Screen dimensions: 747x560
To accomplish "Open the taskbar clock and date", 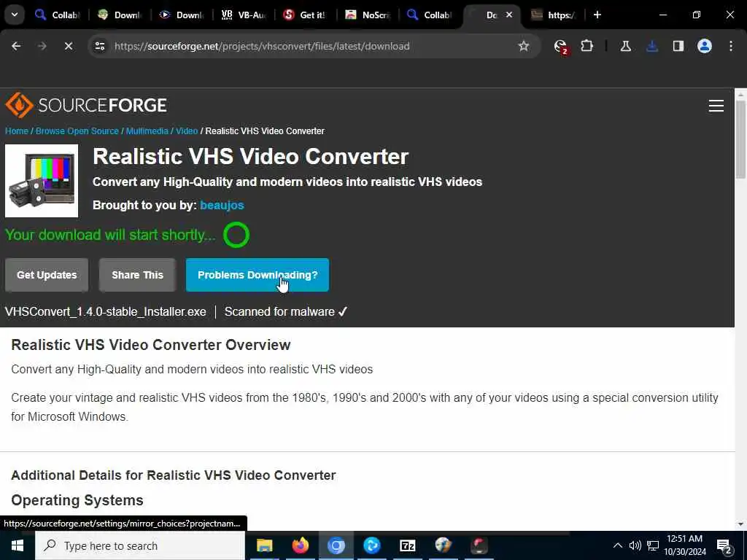I will [685, 545].
